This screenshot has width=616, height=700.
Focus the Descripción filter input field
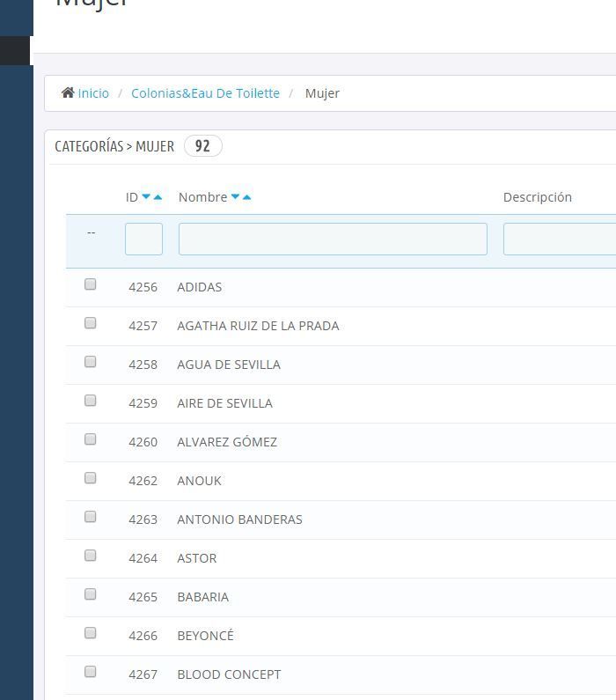pos(560,239)
